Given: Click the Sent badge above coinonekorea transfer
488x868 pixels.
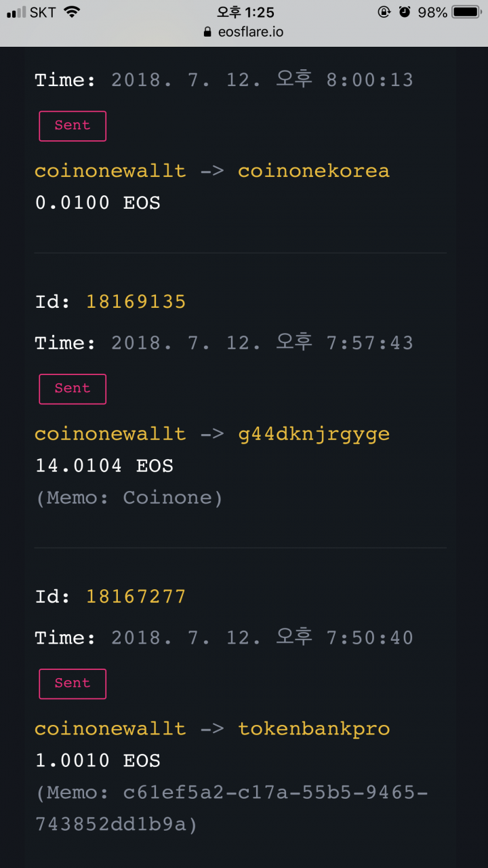Looking at the screenshot, I should [x=73, y=126].
